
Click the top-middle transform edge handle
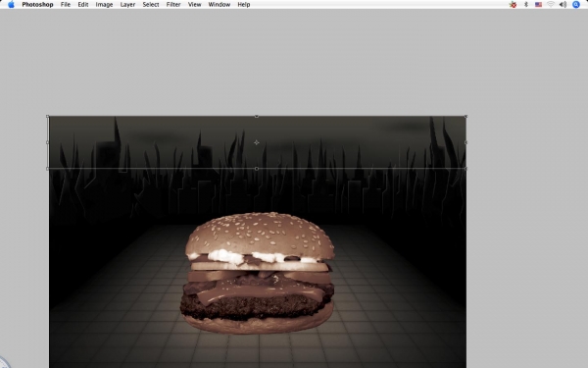257,117
